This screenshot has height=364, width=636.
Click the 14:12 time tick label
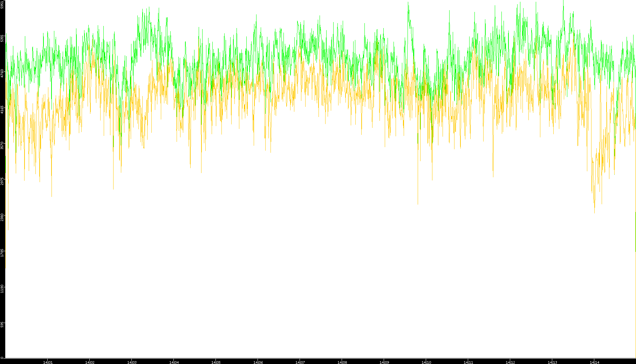[x=510, y=362]
